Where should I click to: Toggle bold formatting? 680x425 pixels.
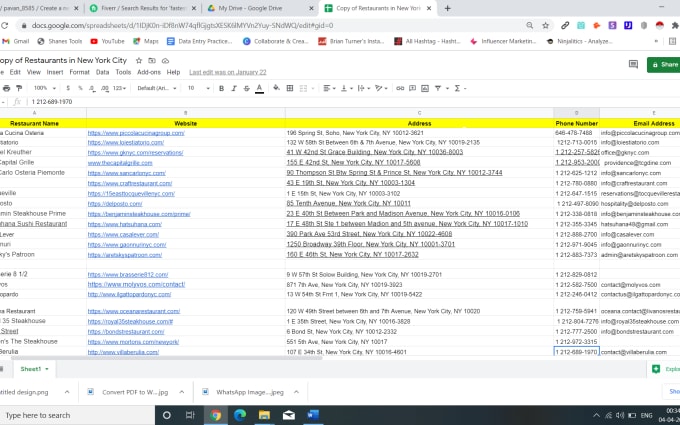pos(221,88)
